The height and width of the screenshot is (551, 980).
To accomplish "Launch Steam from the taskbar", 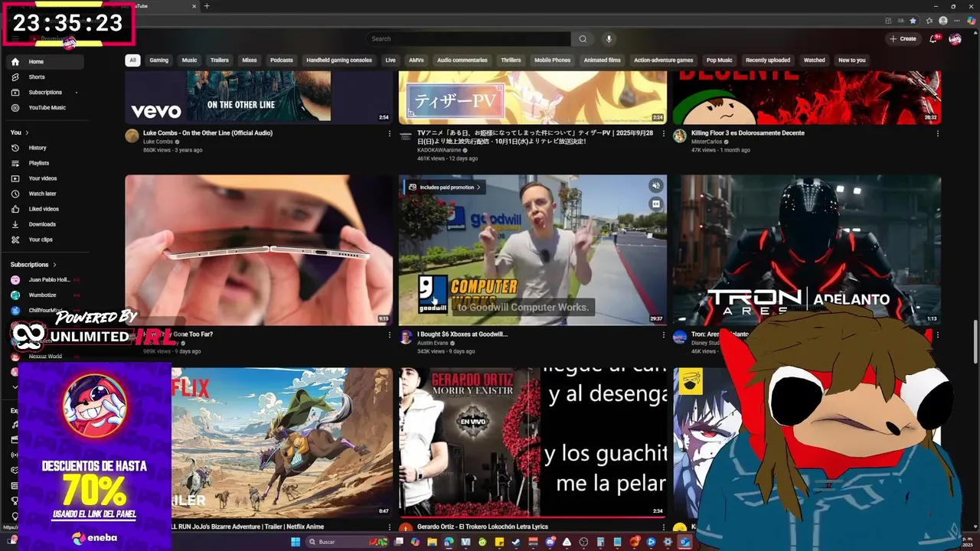I will point(516,542).
